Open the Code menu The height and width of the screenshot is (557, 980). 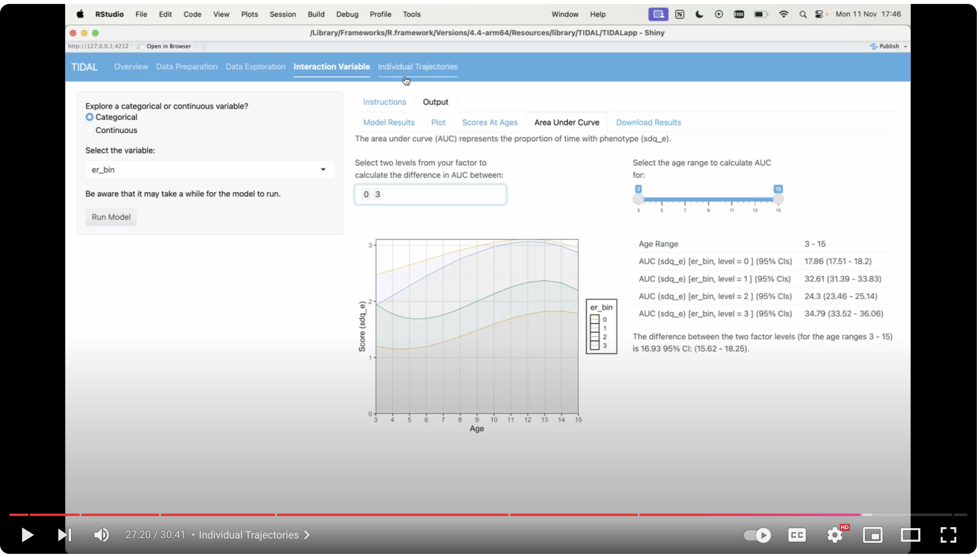click(192, 14)
